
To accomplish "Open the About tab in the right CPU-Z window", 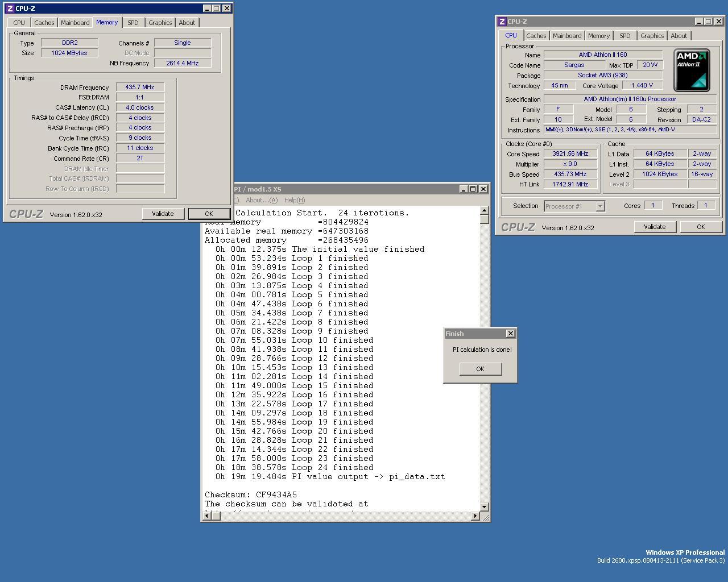I will tap(679, 36).
